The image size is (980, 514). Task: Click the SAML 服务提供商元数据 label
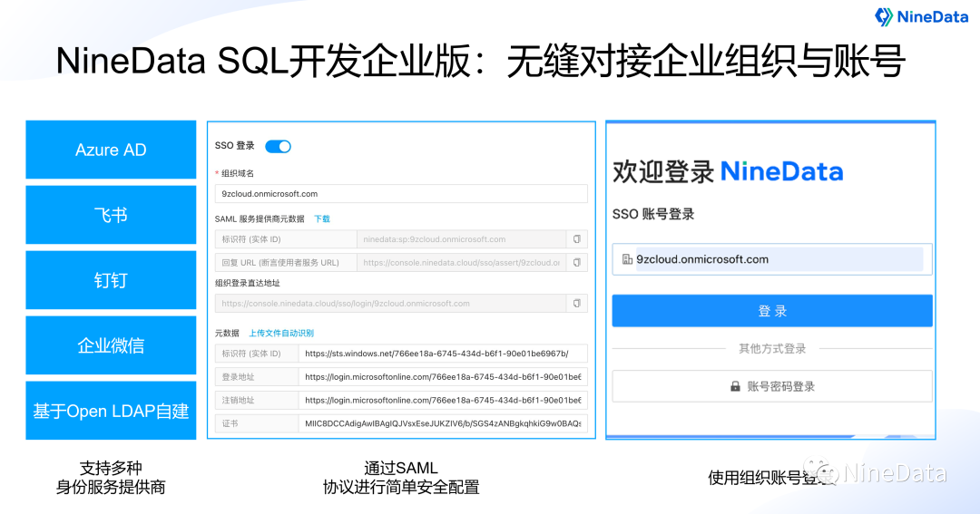pos(260,218)
